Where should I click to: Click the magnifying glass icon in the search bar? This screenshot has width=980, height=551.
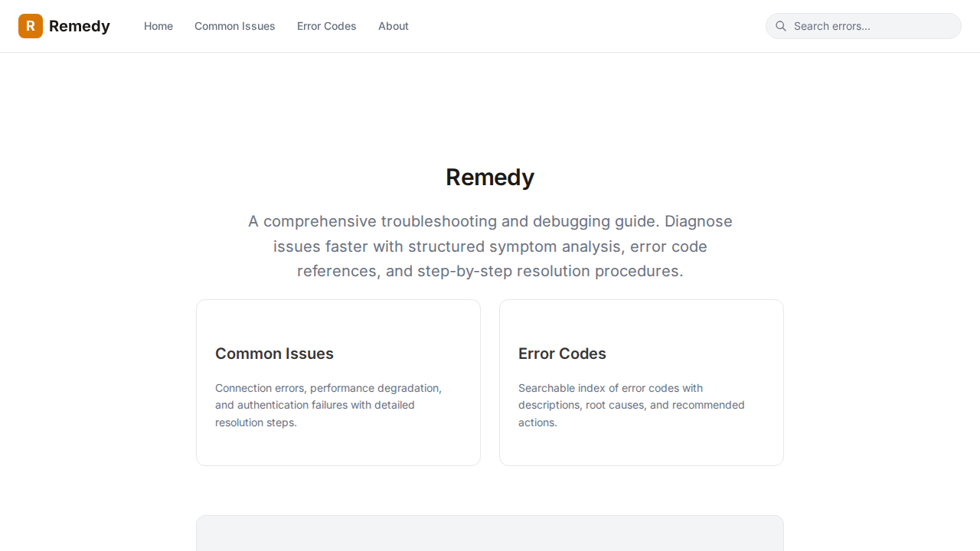781,26
